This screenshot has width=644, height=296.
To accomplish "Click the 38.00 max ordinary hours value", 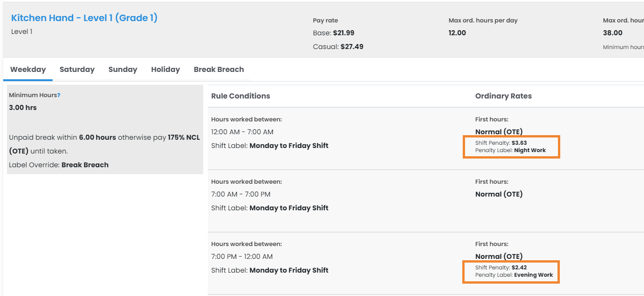I will (612, 33).
